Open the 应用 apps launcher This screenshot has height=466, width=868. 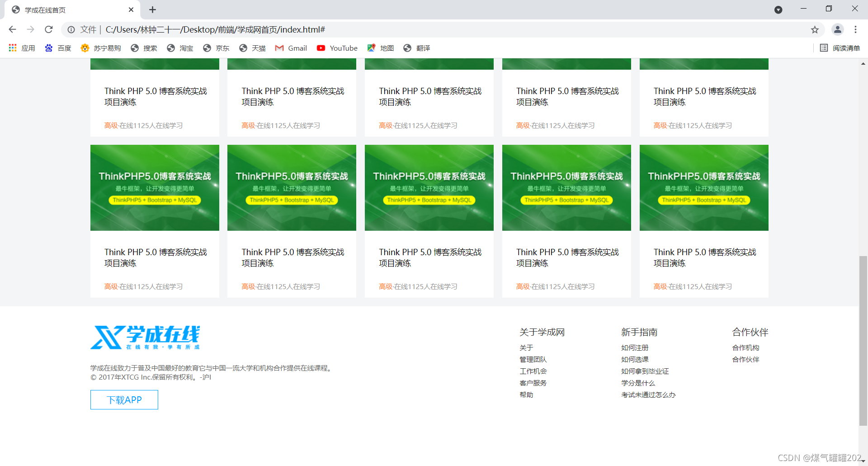pyautogui.click(x=21, y=48)
